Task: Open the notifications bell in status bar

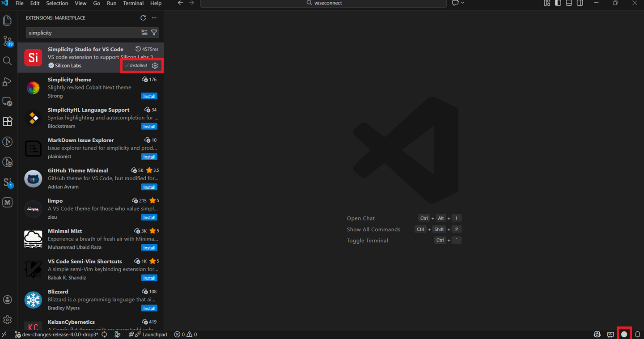Action: (x=638, y=334)
